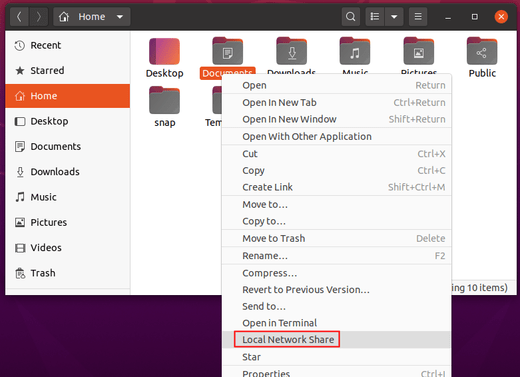
Task: Choose Star in the context menu
Action: pos(337,357)
